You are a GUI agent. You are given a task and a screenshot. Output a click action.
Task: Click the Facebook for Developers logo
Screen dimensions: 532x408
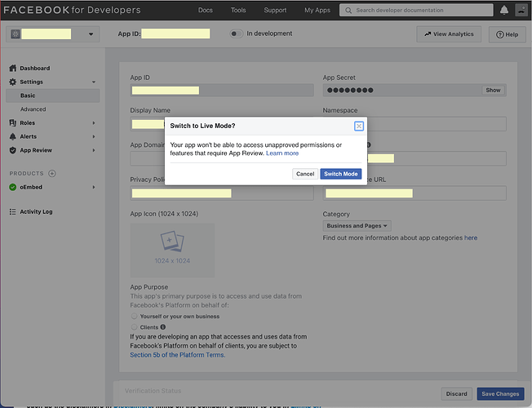pyautogui.click(x=72, y=10)
